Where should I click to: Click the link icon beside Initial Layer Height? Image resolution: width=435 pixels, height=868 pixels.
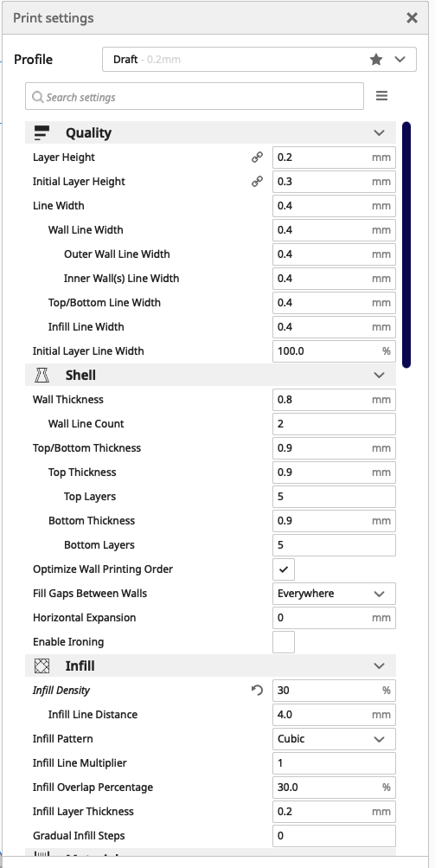(x=257, y=181)
